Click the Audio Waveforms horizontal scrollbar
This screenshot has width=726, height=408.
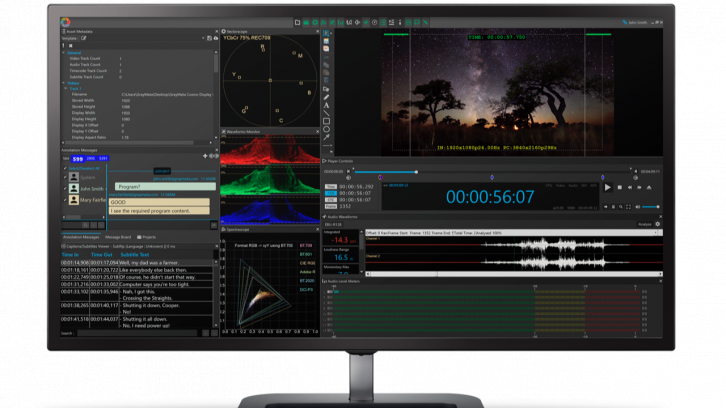click(x=514, y=274)
